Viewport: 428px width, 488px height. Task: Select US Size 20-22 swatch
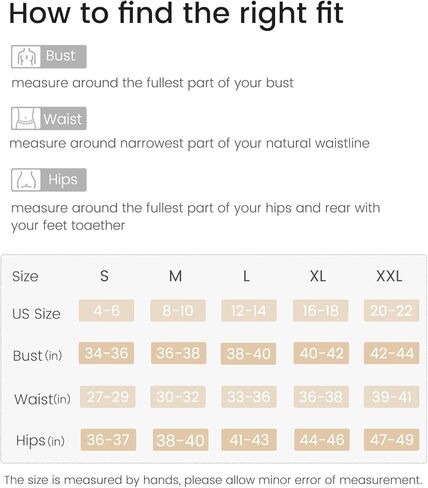[391, 310]
